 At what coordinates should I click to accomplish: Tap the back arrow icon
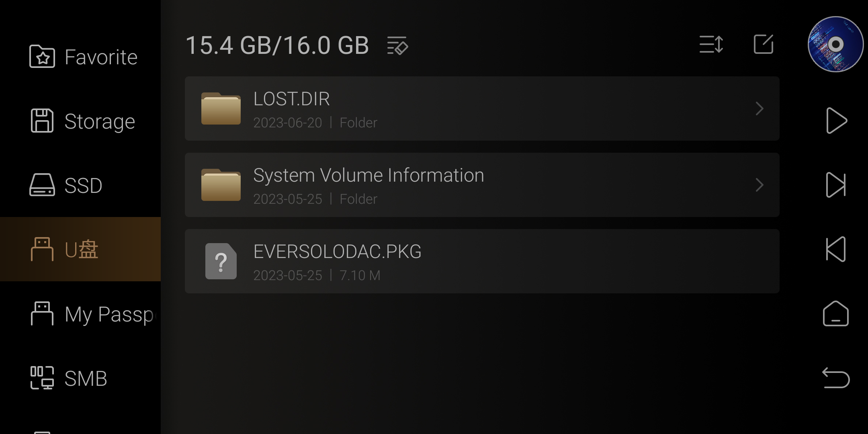pyautogui.click(x=836, y=378)
